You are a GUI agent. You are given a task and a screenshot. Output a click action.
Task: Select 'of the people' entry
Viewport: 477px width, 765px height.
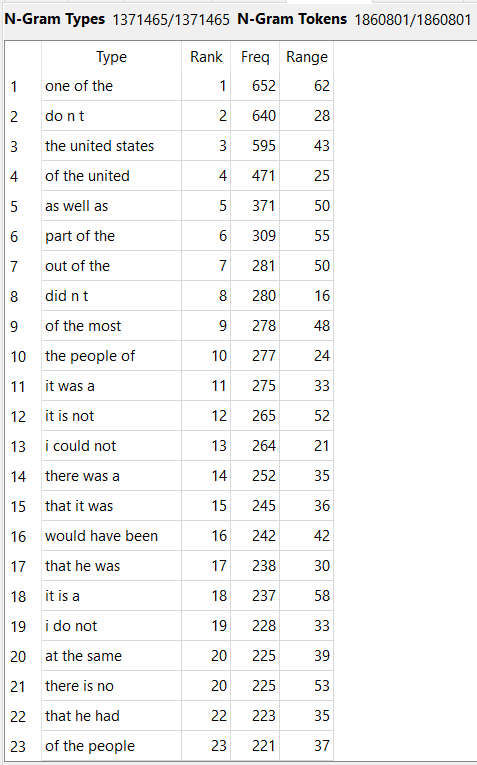point(90,746)
